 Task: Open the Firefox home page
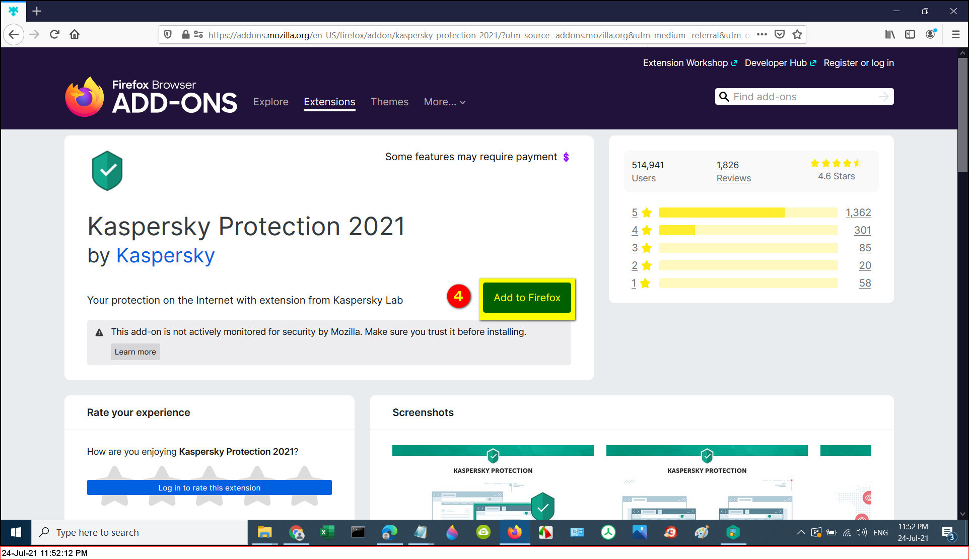75,35
